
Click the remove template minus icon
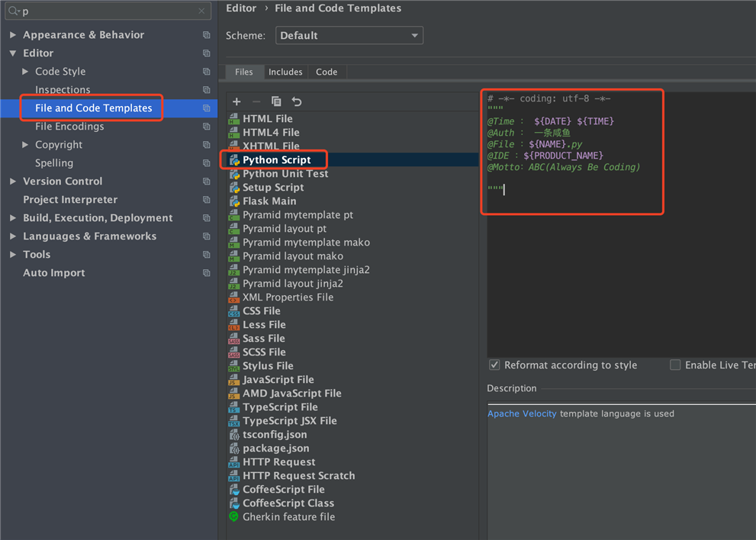256,101
